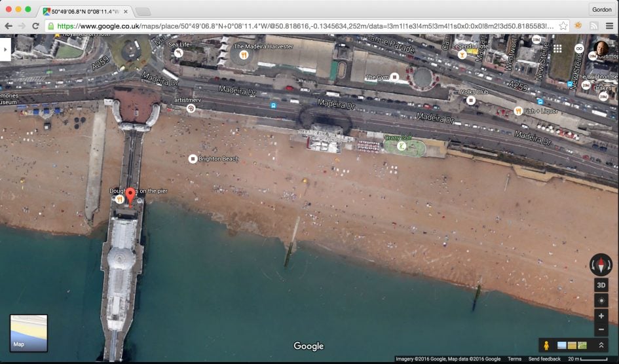View site security via the green padlock

(51, 26)
